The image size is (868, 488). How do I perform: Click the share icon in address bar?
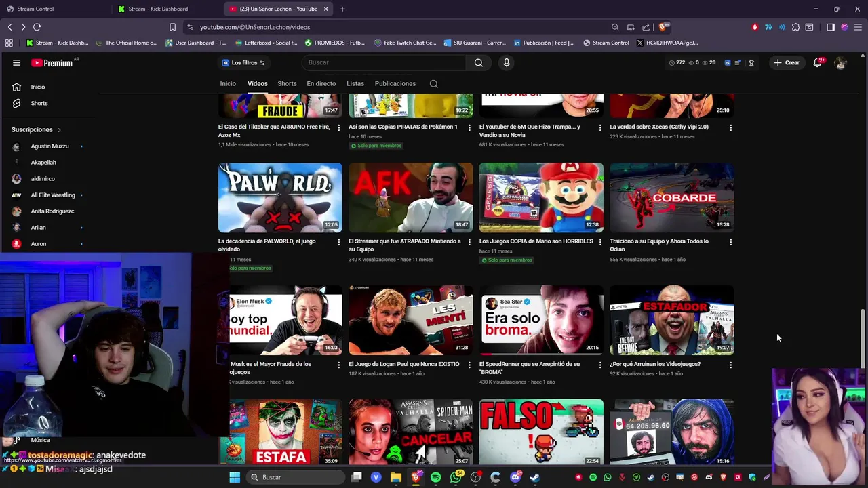[x=646, y=27]
